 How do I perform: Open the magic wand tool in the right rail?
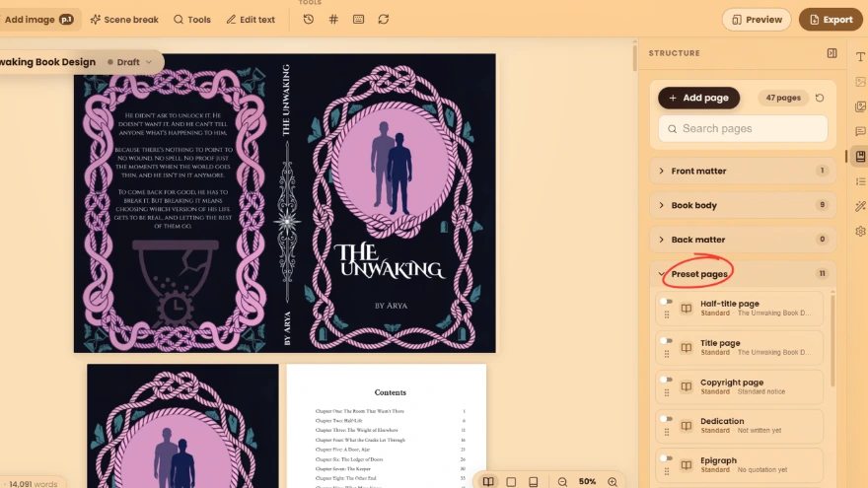(x=860, y=206)
